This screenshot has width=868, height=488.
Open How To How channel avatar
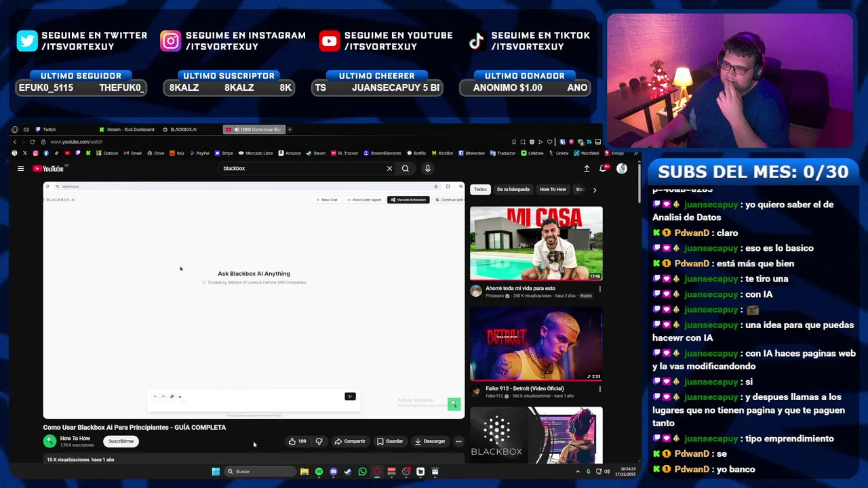pos(50,441)
